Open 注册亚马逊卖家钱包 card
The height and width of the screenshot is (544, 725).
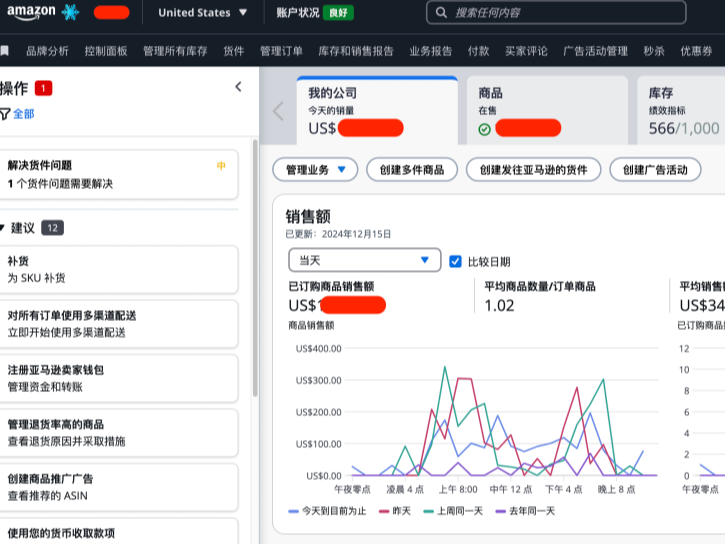coord(119,379)
